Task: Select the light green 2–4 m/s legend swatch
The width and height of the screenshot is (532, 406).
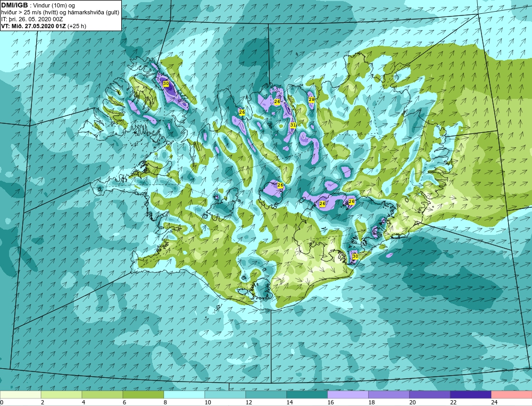Action: pos(61,395)
